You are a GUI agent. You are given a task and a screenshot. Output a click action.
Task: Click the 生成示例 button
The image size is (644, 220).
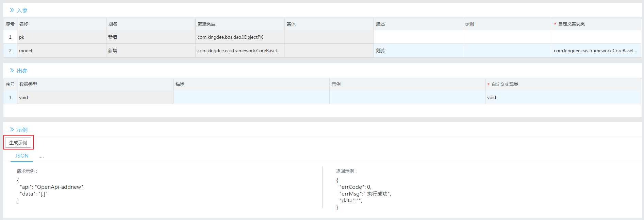(18, 143)
